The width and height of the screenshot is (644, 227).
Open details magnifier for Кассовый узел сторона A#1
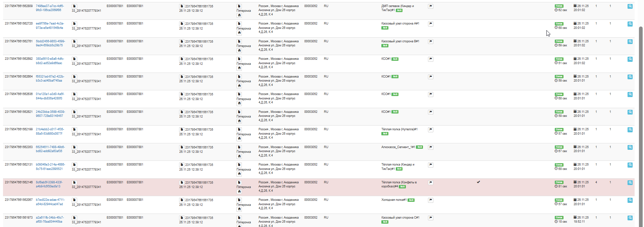click(x=630, y=24)
